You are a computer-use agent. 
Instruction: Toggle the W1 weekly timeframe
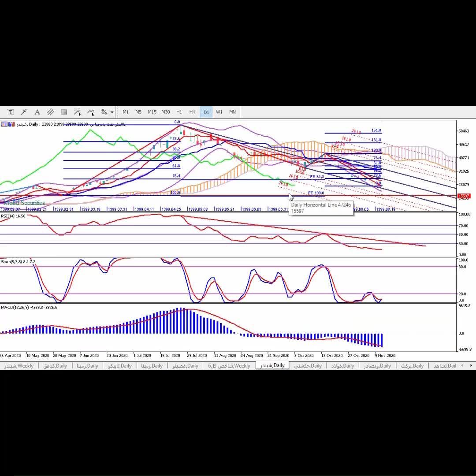(x=219, y=112)
